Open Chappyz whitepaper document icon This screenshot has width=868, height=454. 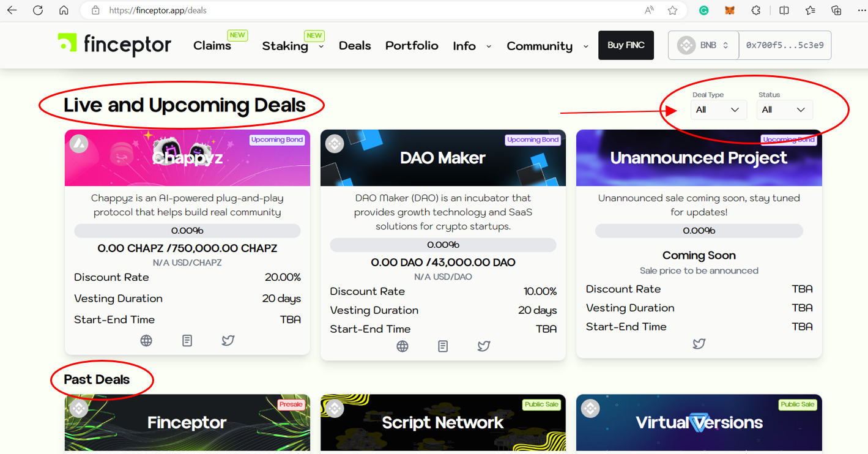[187, 341]
